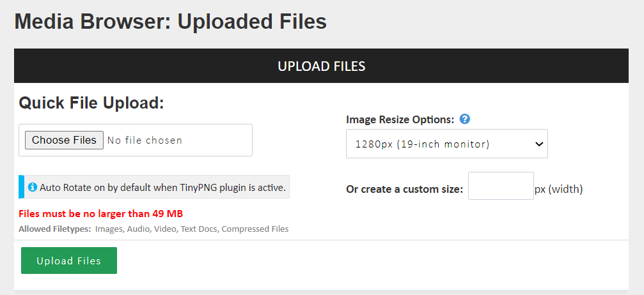Focus the custom size width input
644x295 pixels.
coord(501,186)
